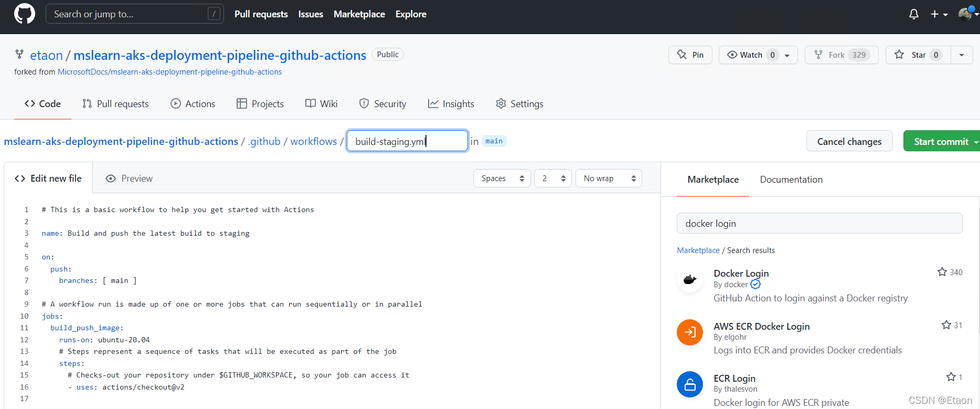Image resolution: width=980 pixels, height=409 pixels.
Task: Click the repo root breadcrumb link
Action: point(121,141)
